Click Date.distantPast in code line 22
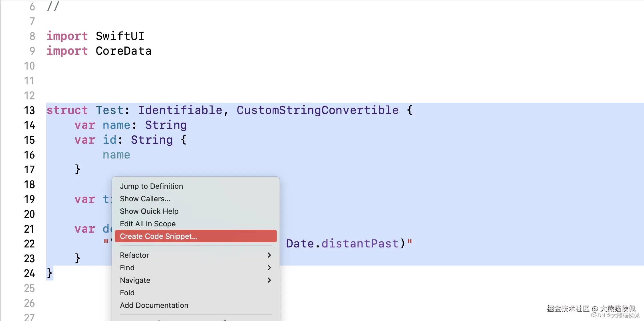The image size is (644, 321). point(342,244)
